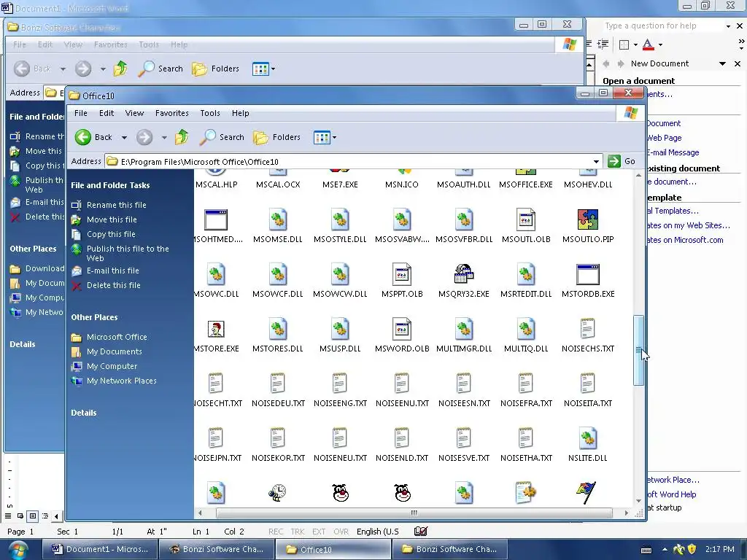Select MSRTEDIT.DLL file icon
This screenshot has height=560, width=747.
click(x=526, y=274)
